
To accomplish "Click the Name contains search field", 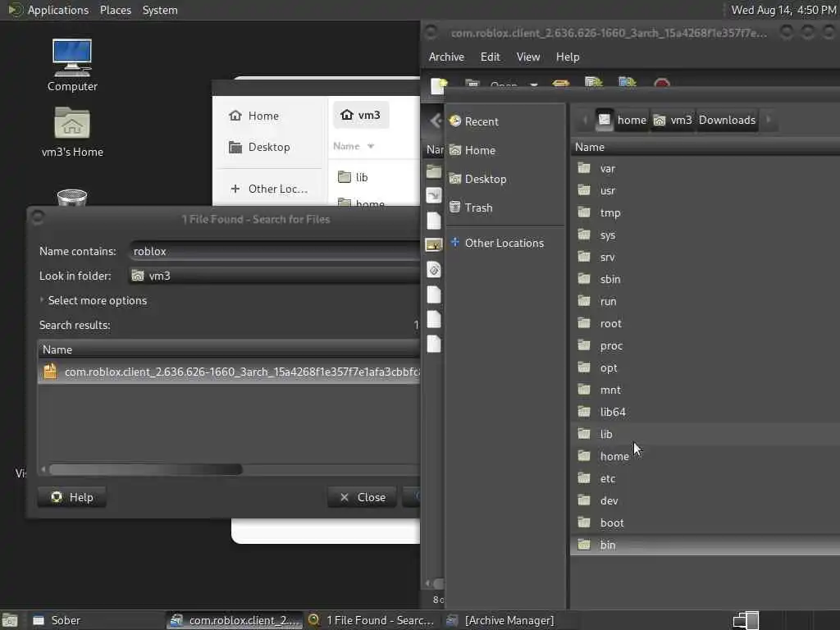I will pyautogui.click(x=274, y=251).
